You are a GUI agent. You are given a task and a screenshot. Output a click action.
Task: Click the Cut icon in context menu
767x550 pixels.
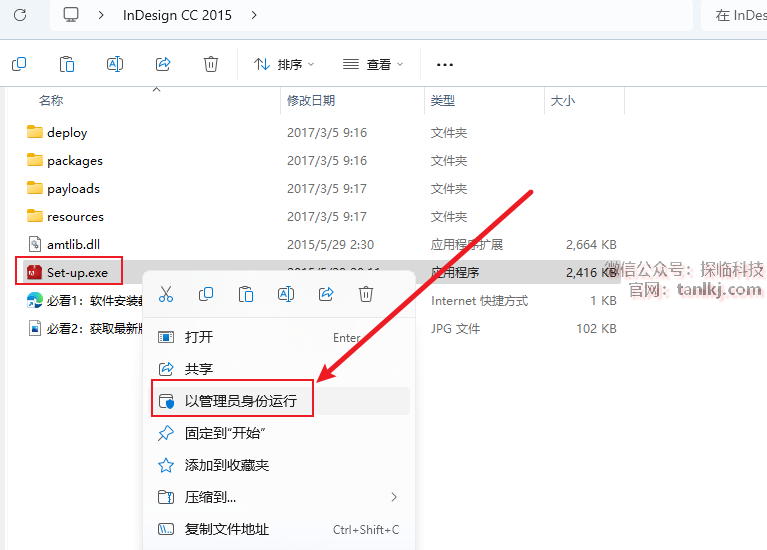(x=166, y=294)
